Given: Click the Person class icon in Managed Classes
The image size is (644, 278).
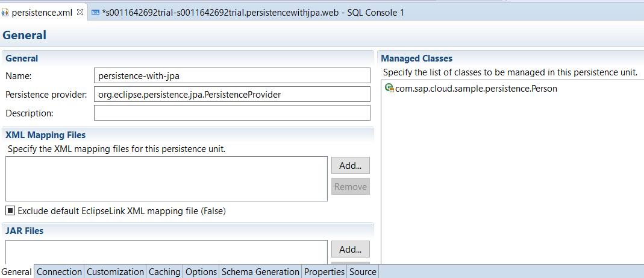Looking at the screenshot, I should 389,88.
